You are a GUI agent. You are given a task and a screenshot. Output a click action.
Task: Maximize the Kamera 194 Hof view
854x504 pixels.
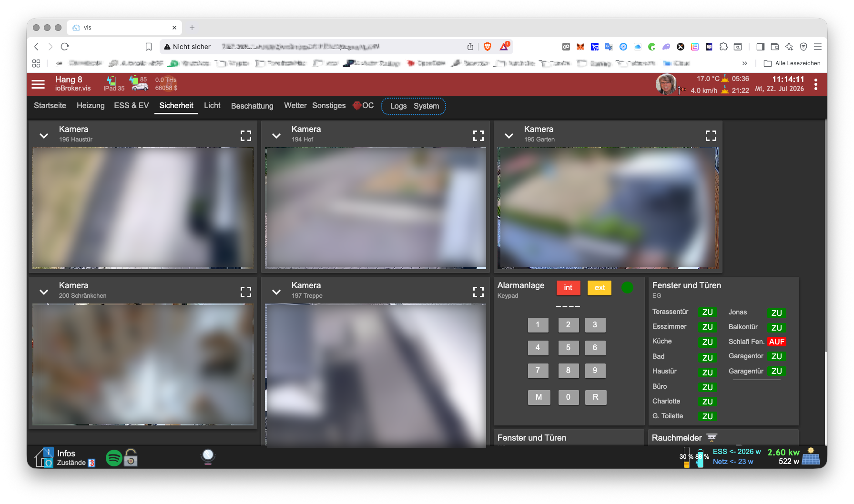(x=478, y=136)
